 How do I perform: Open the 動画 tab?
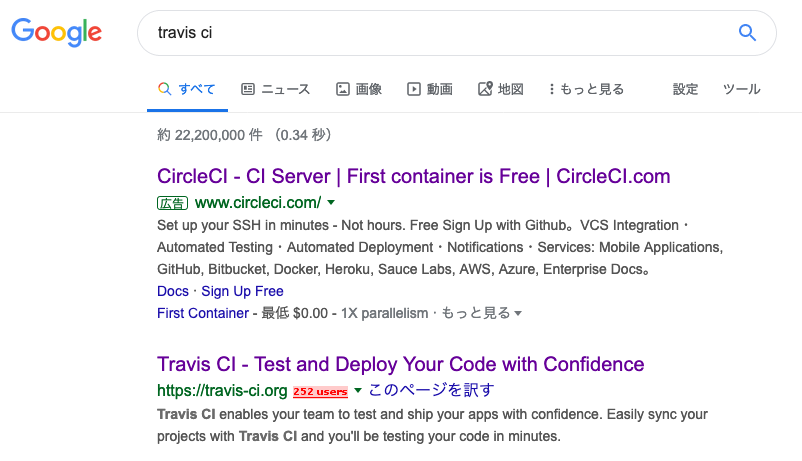tap(430, 89)
